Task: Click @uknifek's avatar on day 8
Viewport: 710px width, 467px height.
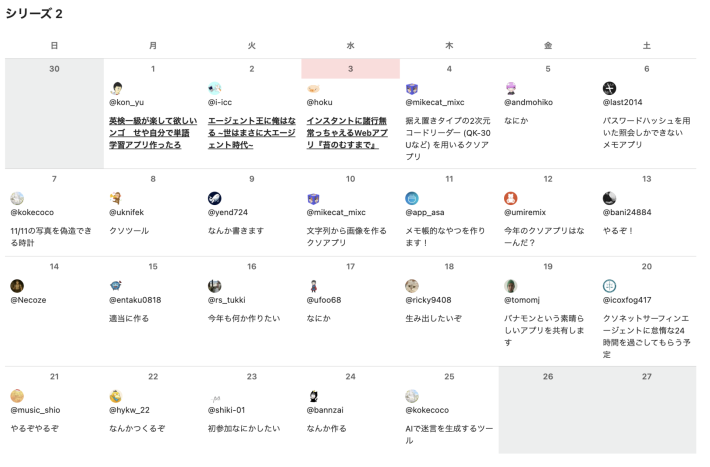Action: pos(116,198)
